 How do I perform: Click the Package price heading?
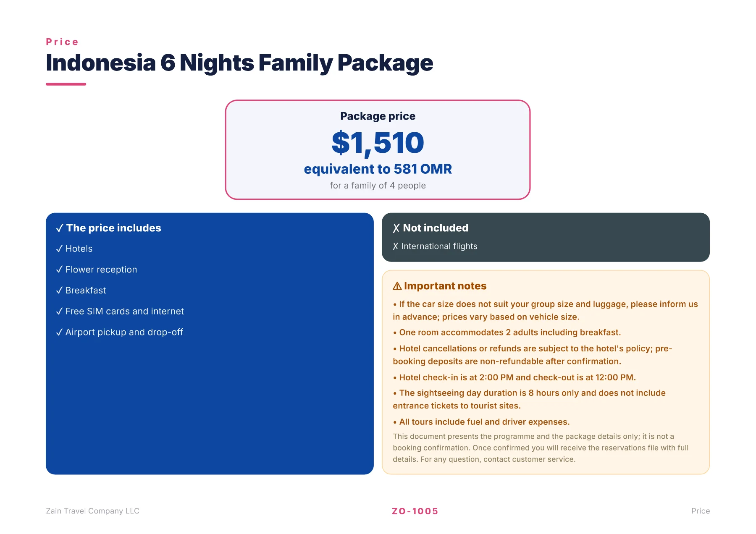click(378, 116)
